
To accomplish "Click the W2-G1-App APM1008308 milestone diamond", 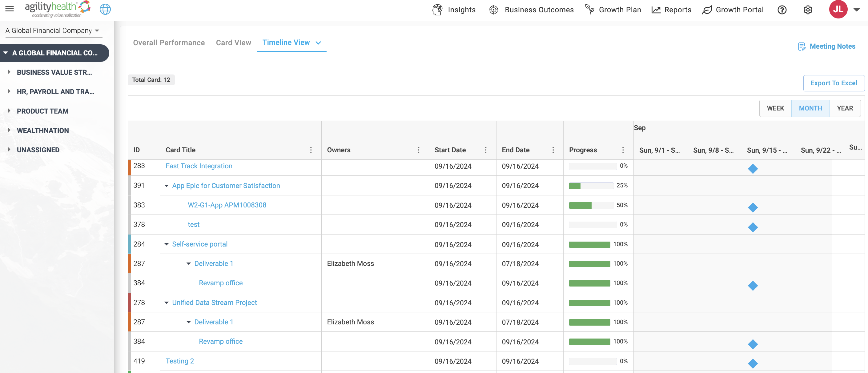I will [753, 207].
